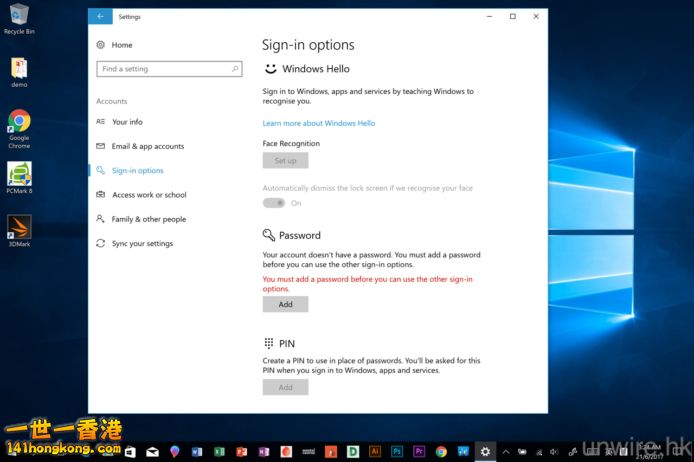This screenshot has width=694, height=462.
Task: Open PowerPoint in taskbar
Action: [242, 451]
